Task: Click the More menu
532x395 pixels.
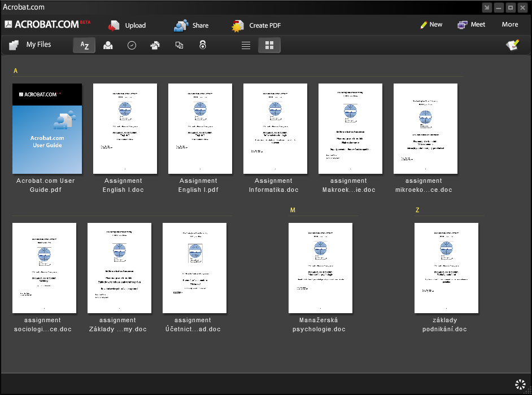Action: [510, 24]
